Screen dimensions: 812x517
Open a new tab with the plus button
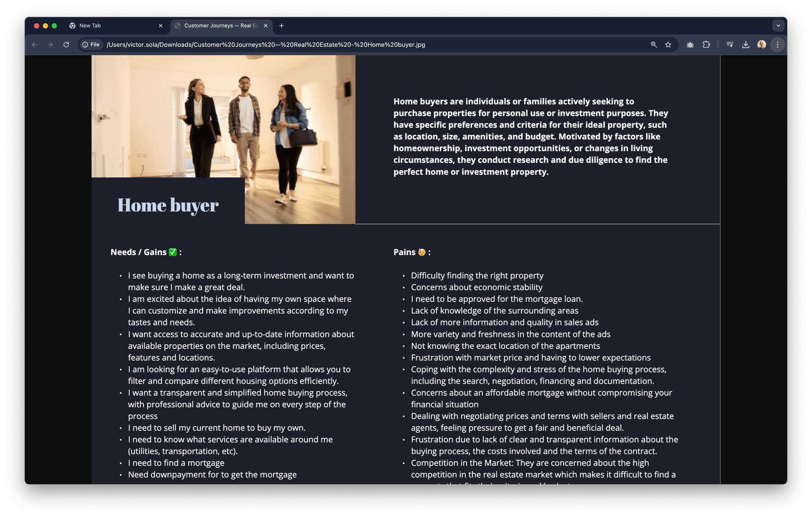[282, 26]
